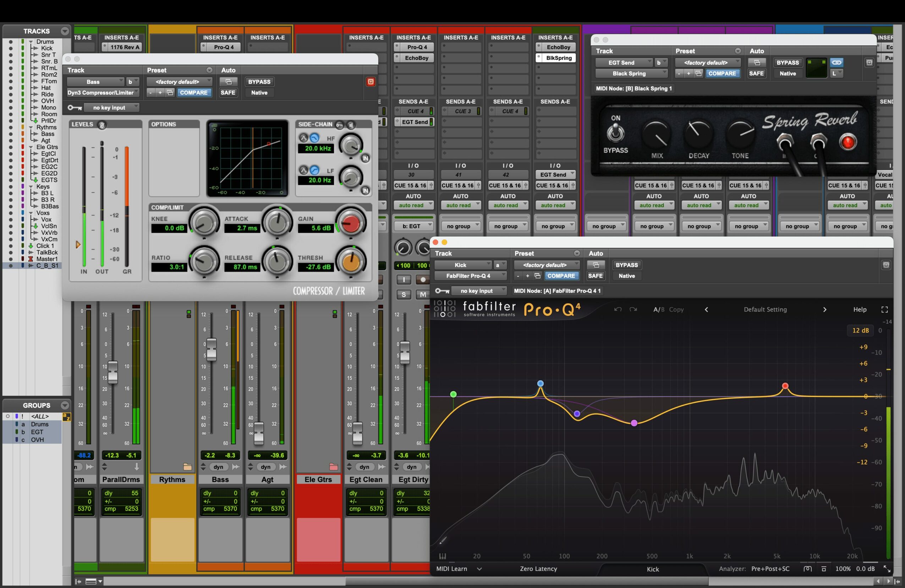Click the Bass track volume fader
The width and height of the screenshot is (905, 588).
pyautogui.click(x=211, y=349)
